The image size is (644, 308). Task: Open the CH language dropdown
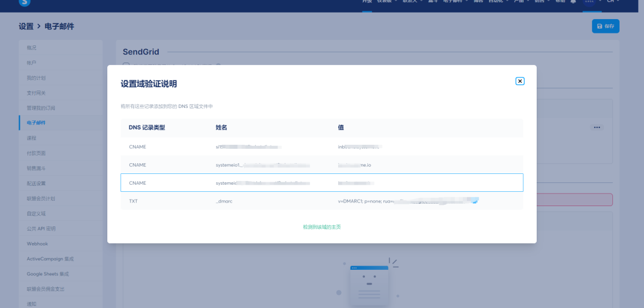coord(613,2)
